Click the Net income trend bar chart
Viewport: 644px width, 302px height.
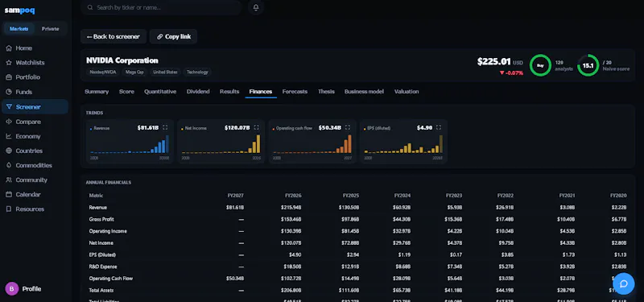pyautogui.click(x=221, y=144)
